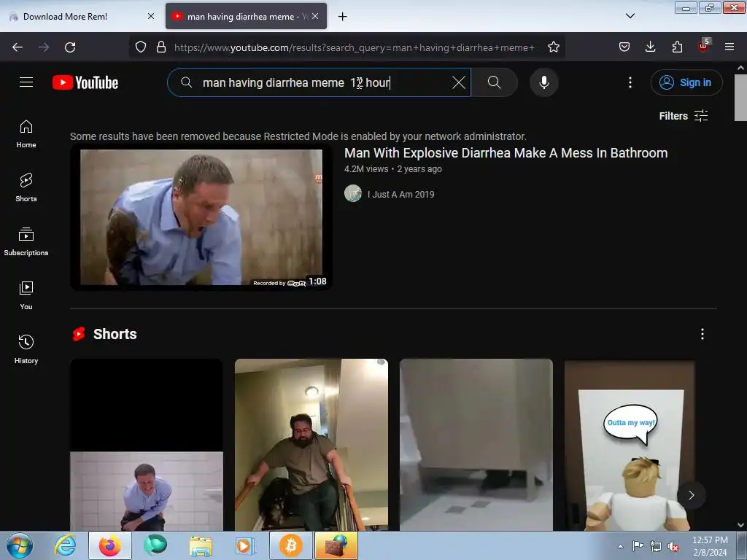
Task: Open Shorts in the sidebar
Action: coord(26,187)
